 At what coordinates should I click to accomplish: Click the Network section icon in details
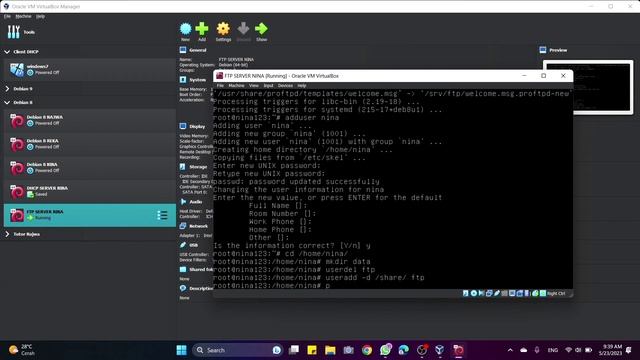[183, 226]
